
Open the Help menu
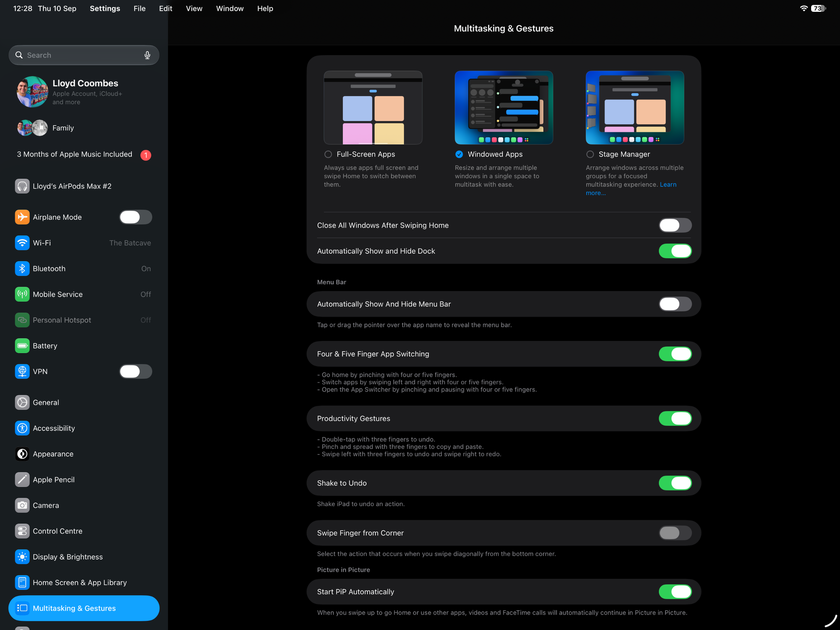click(265, 8)
